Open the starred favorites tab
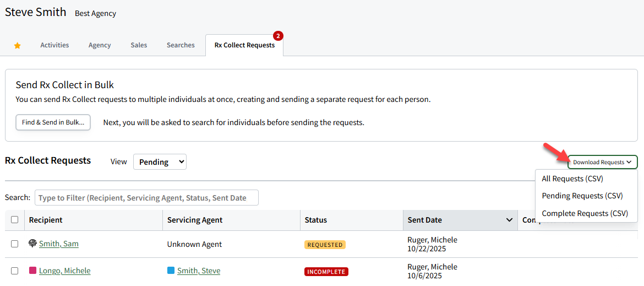Image resolution: width=644 pixels, height=286 pixels. tap(17, 46)
